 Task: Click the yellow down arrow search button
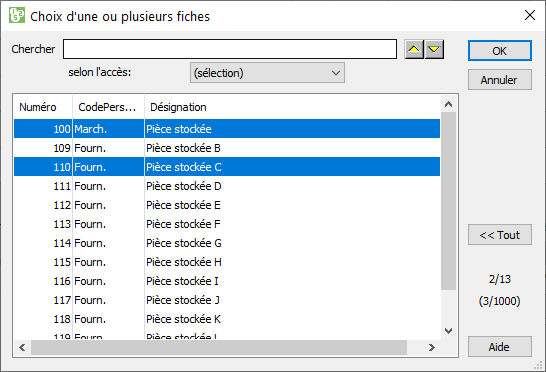point(434,49)
